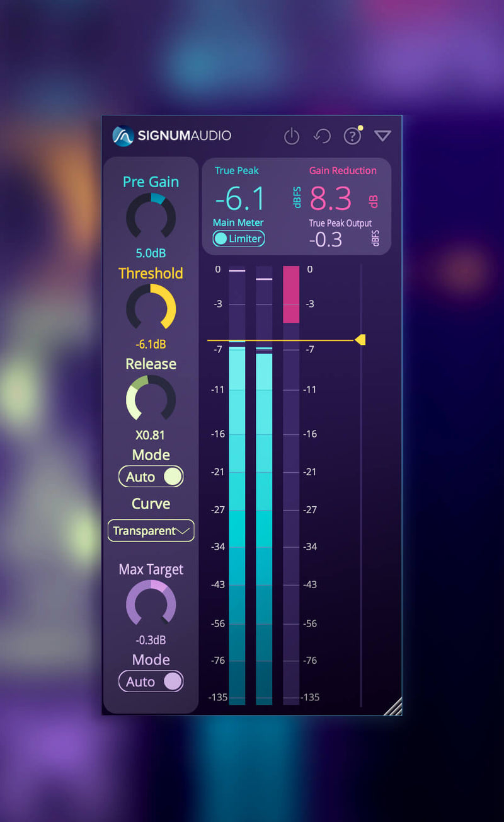This screenshot has width=504, height=822.
Task: Click the yellow threshold marker on the meter
Action: (360, 340)
